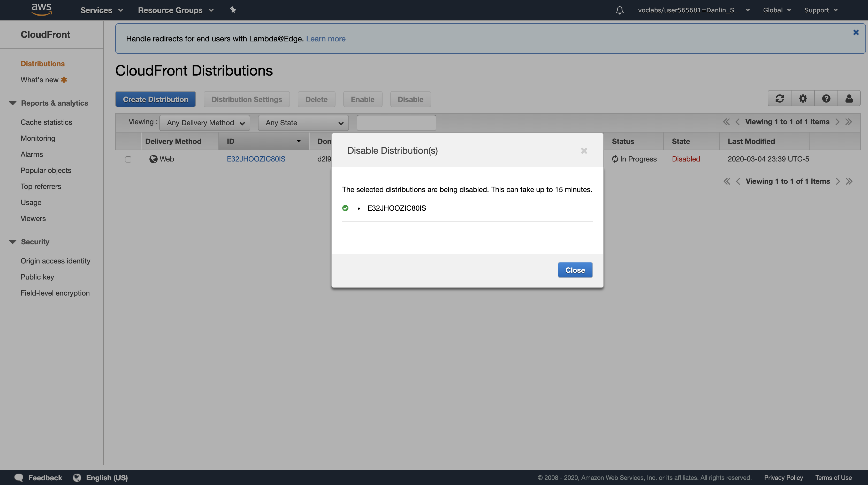This screenshot has width=868, height=485.
Task: Click the Learn more link
Action: pos(325,39)
